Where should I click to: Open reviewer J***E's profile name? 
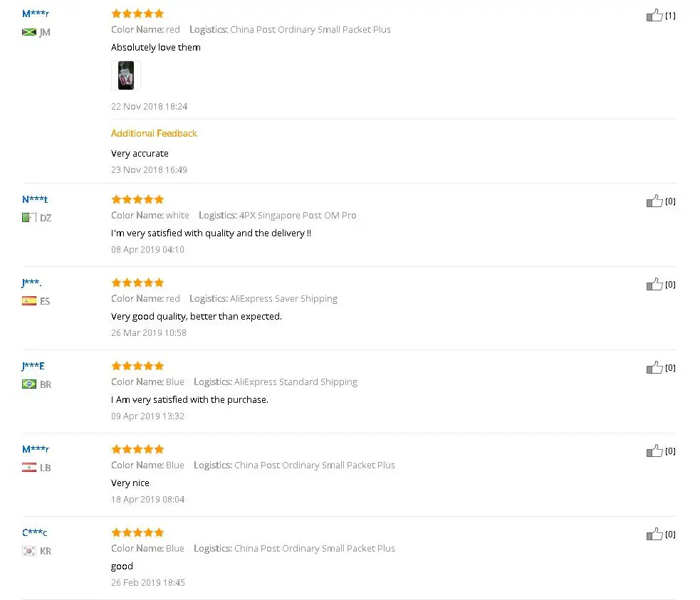click(x=33, y=366)
